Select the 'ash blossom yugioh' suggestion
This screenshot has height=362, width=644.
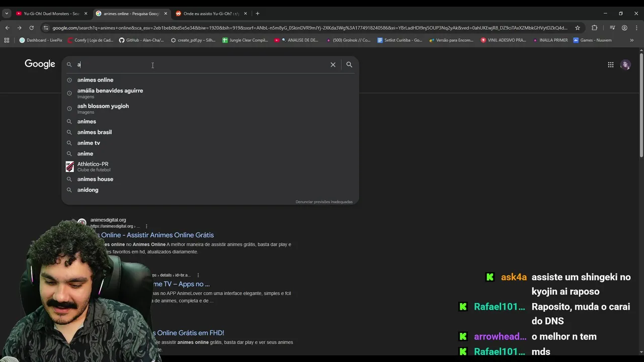[210, 109]
